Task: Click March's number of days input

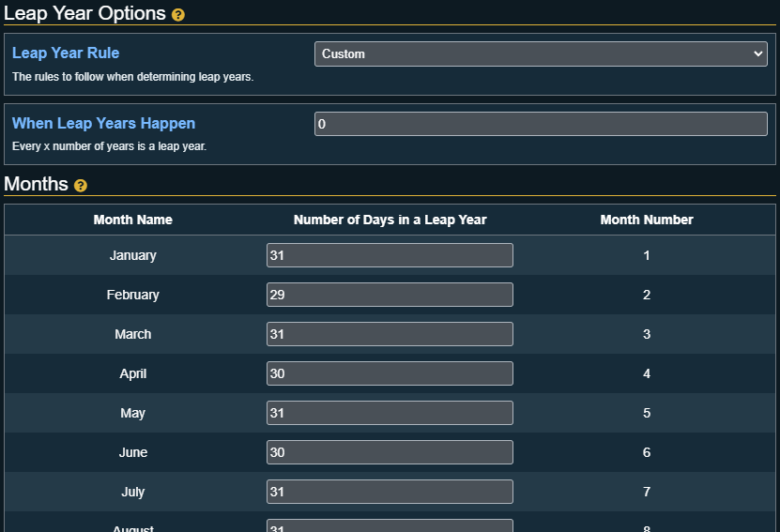Action: 390,334
